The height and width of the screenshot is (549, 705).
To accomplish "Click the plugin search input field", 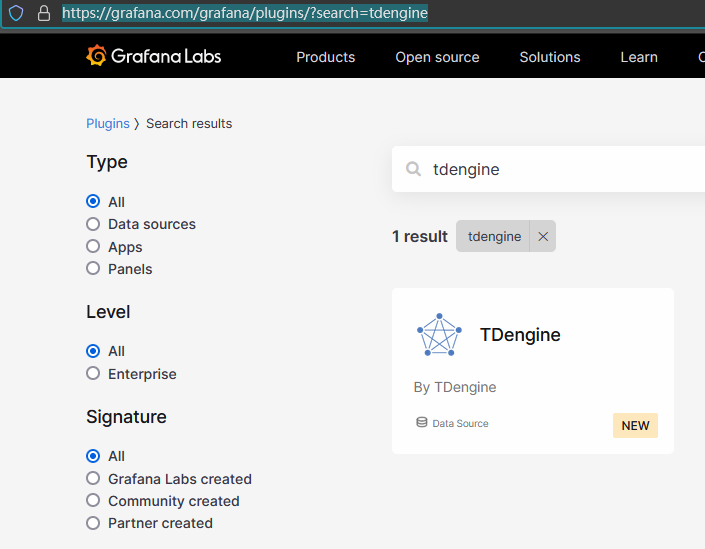I will [x=560, y=170].
